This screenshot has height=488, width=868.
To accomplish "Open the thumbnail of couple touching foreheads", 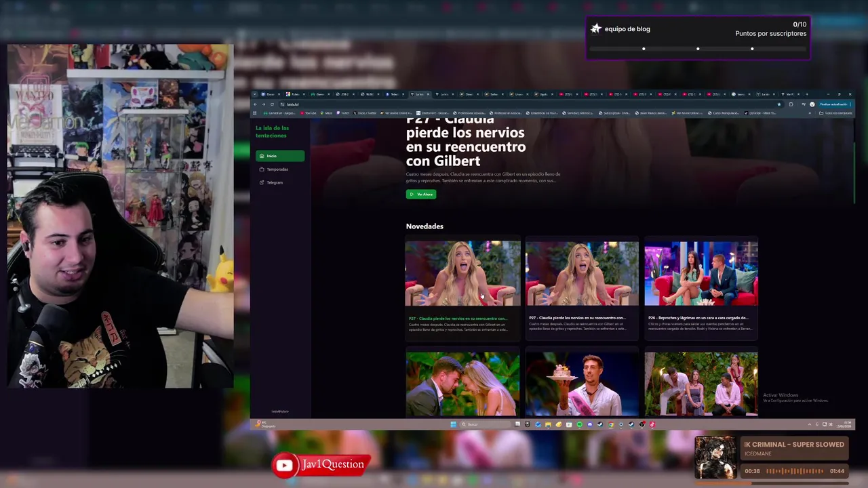I will coord(462,383).
